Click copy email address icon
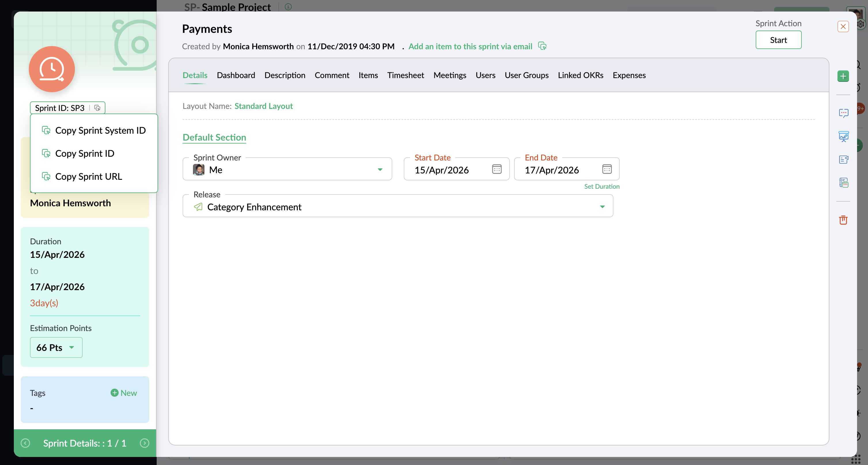This screenshot has height=465, width=868. (542, 46)
